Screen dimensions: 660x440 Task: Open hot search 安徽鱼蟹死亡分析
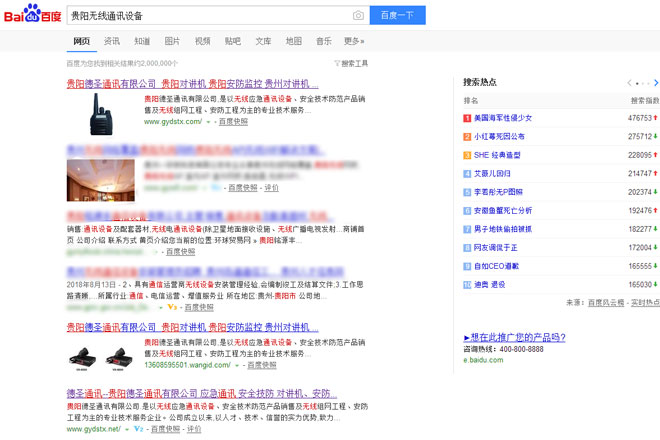tap(503, 211)
